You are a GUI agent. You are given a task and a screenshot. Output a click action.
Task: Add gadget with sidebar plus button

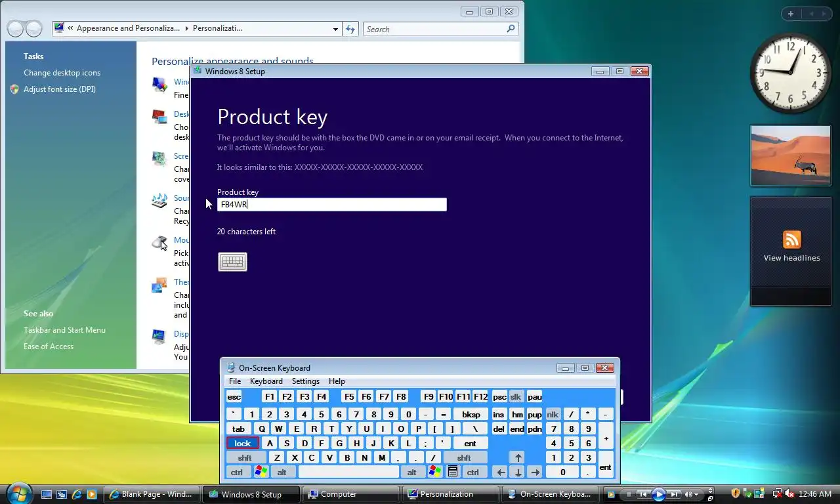coord(791,14)
